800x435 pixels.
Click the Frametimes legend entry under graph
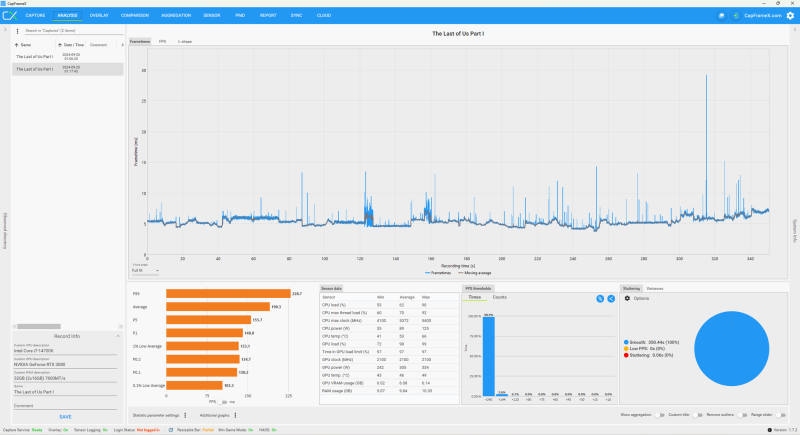tap(438, 273)
